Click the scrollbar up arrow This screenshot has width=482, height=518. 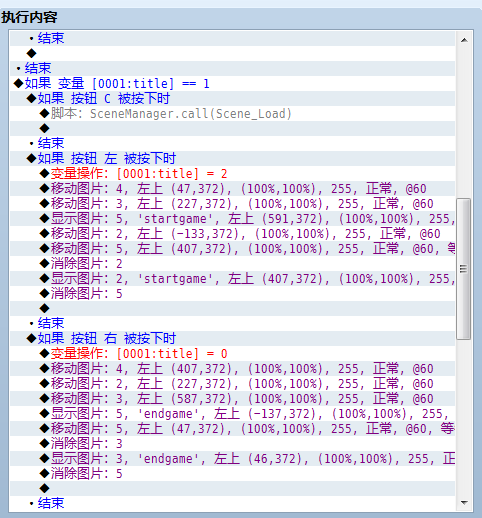click(464, 40)
